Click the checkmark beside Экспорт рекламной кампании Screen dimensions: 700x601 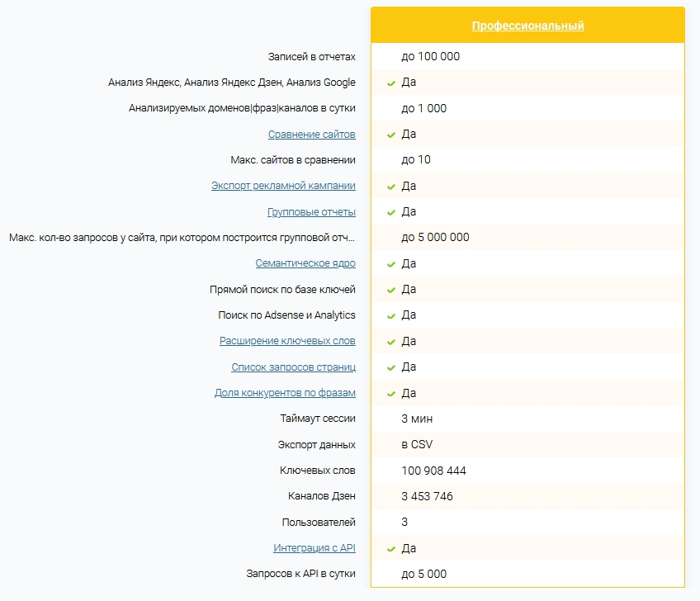coord(391,187)
